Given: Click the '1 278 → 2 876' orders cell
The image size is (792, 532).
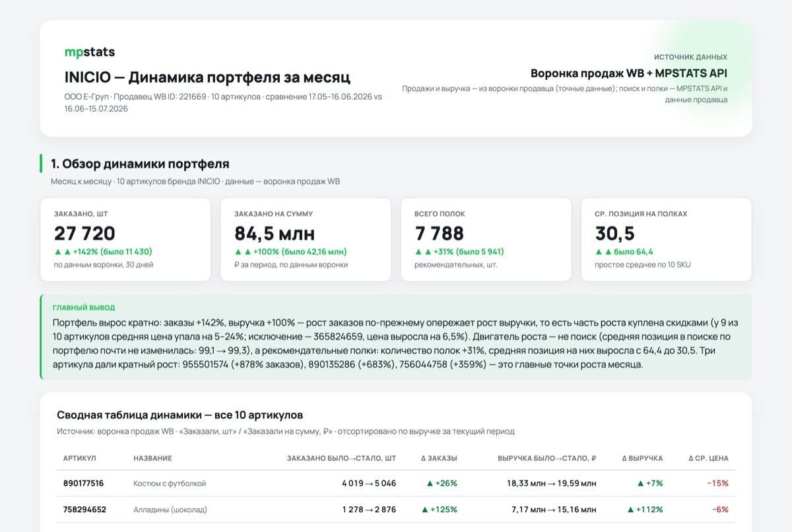Looking at the screenshot, I should pos(369,510).
